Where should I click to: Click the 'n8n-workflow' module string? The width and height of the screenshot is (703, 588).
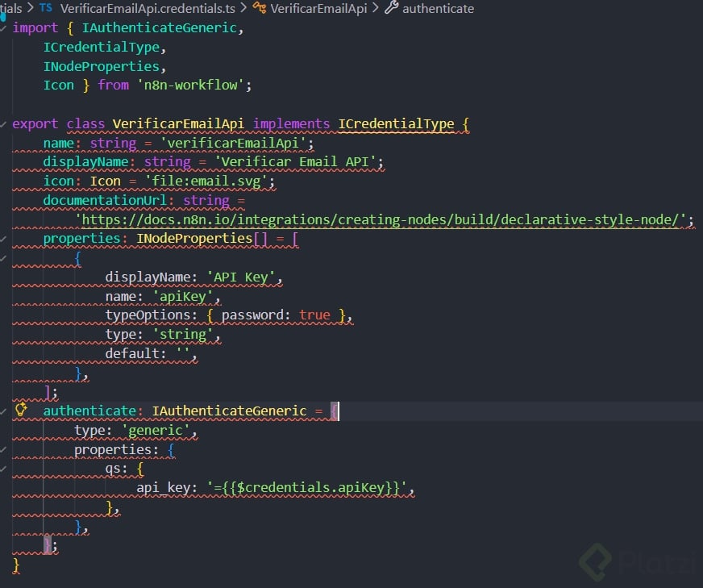190,85
